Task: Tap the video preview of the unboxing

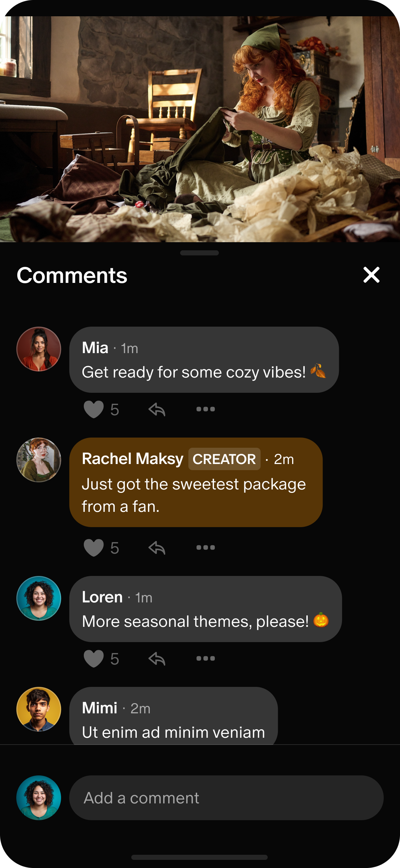Action: tap(200, 129)
